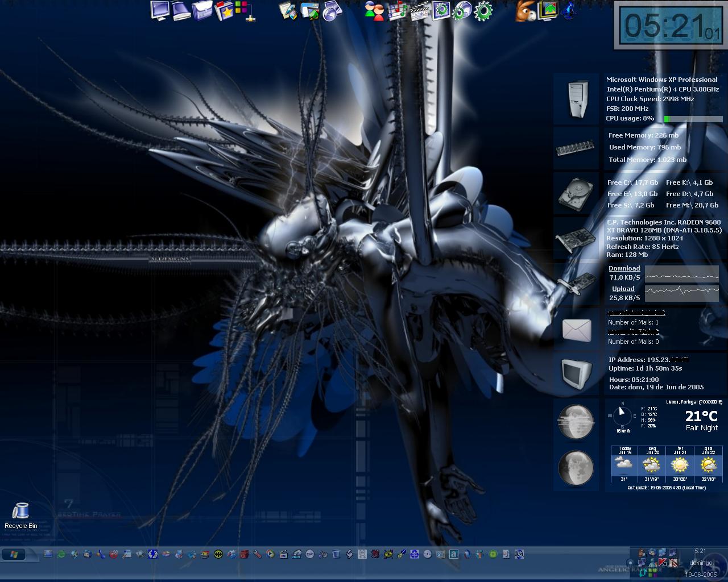
Task: Click the CRT monitor widget icon
Action: point(576,373)
